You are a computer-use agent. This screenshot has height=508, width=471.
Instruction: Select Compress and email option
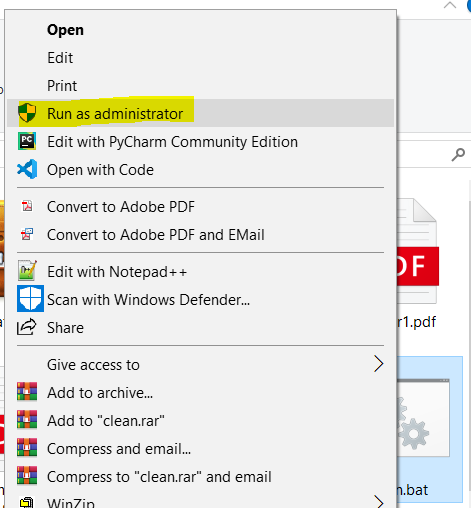[119, 449]
